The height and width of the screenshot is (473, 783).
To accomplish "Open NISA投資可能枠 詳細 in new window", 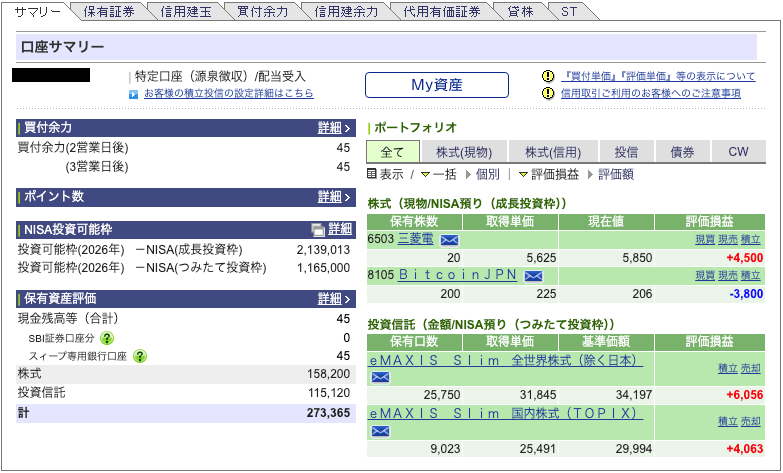I will point(333,229).
